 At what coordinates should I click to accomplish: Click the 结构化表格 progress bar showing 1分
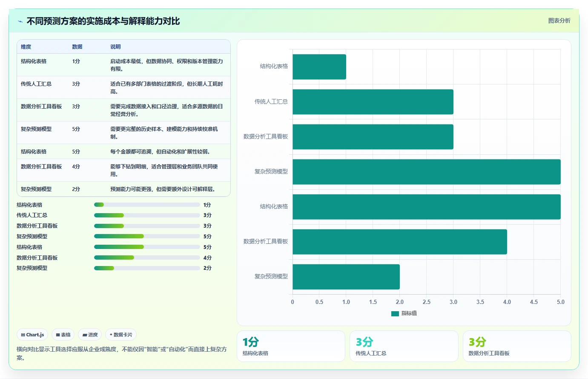pyautogui.click(x=147, y=205)
